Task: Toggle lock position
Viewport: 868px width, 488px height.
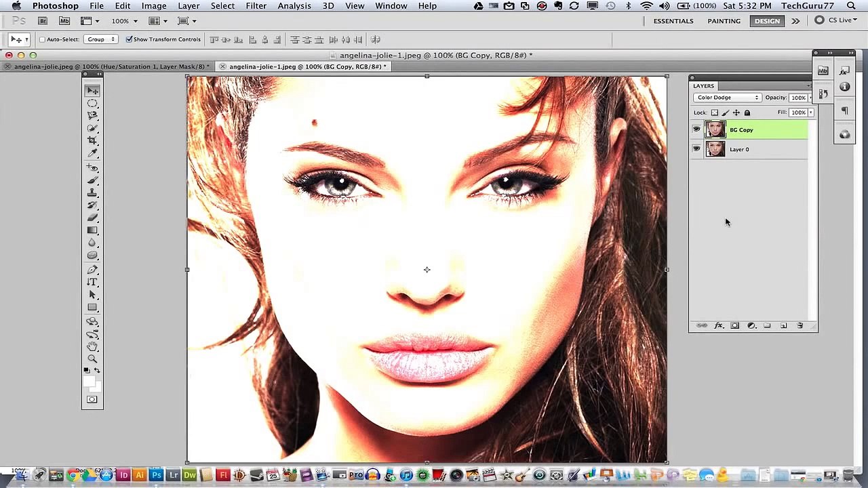Action: 736,113
